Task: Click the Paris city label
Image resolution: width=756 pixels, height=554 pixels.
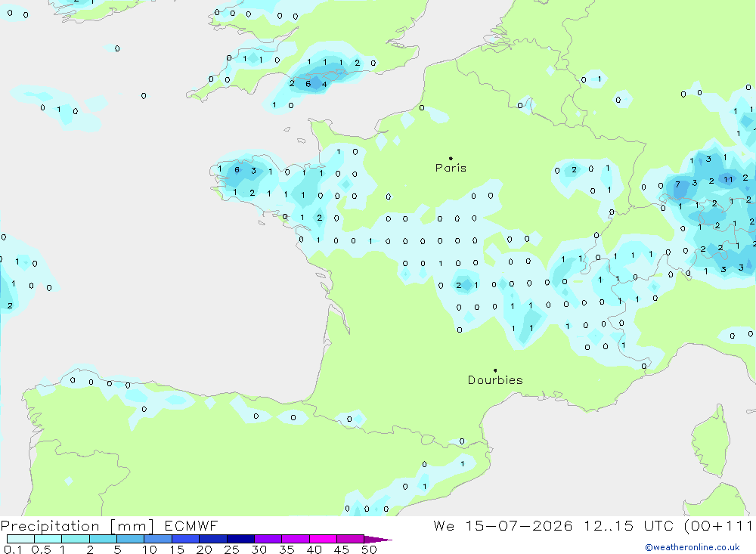Action: pos(451,168)
